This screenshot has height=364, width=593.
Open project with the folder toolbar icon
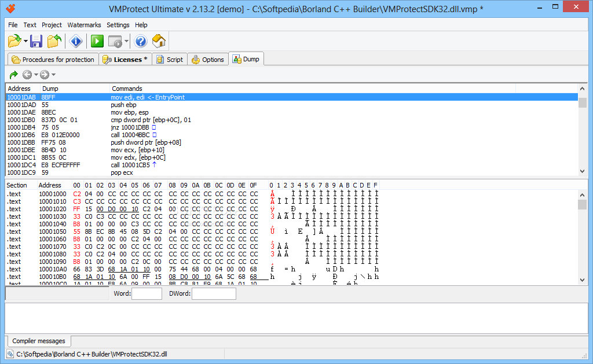coord(14,41)
